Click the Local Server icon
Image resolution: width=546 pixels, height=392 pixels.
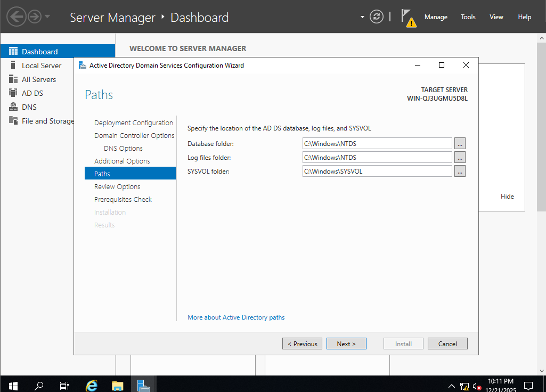(13, 65)
